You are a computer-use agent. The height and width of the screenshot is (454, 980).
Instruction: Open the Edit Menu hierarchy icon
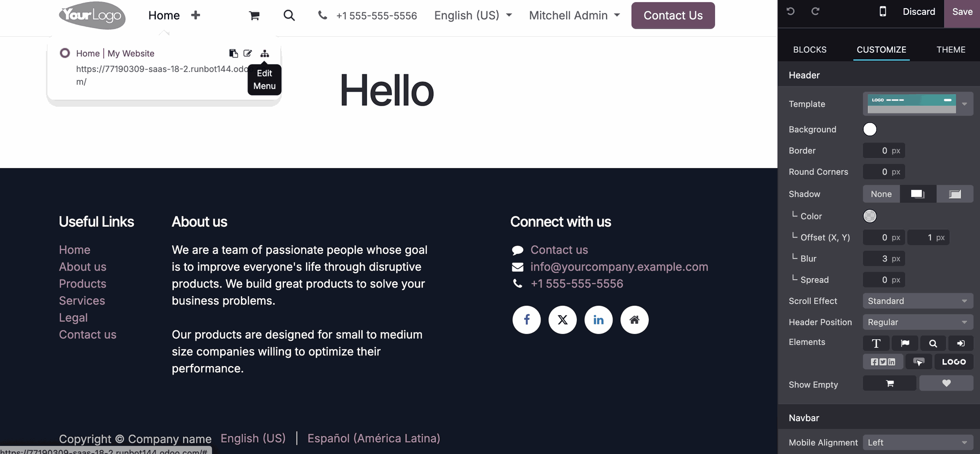[x=264, y=54]
